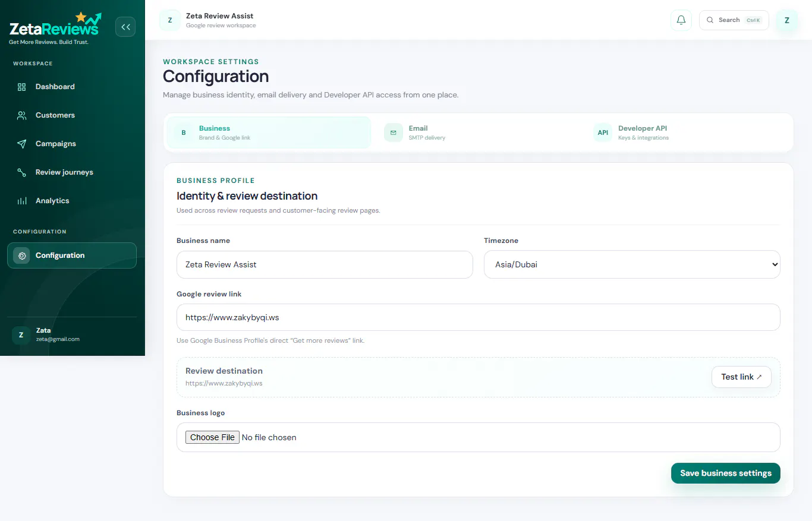The height and width of the screenshot is (521, 812).
Task: Click the Z workspace badge in header
Action: [170, 20]
